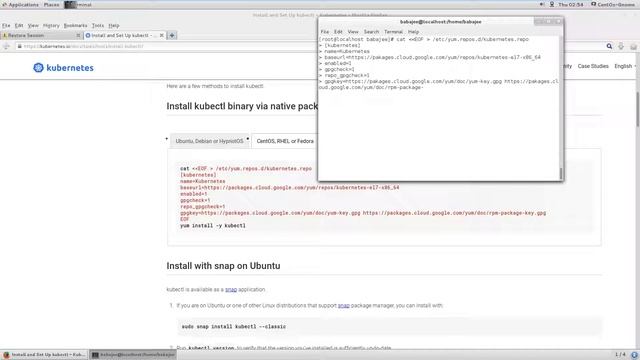Screen dimensions: 640x360
Task: Select the CentOS, RHEL or Fedora tab
Action: (x=285, y=141)
